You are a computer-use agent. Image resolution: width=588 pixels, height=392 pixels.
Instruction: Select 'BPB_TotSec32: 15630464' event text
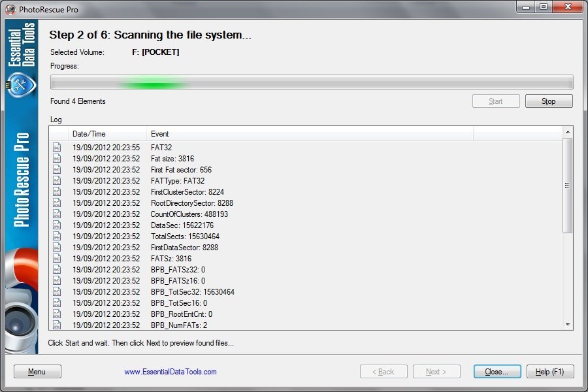193,292
